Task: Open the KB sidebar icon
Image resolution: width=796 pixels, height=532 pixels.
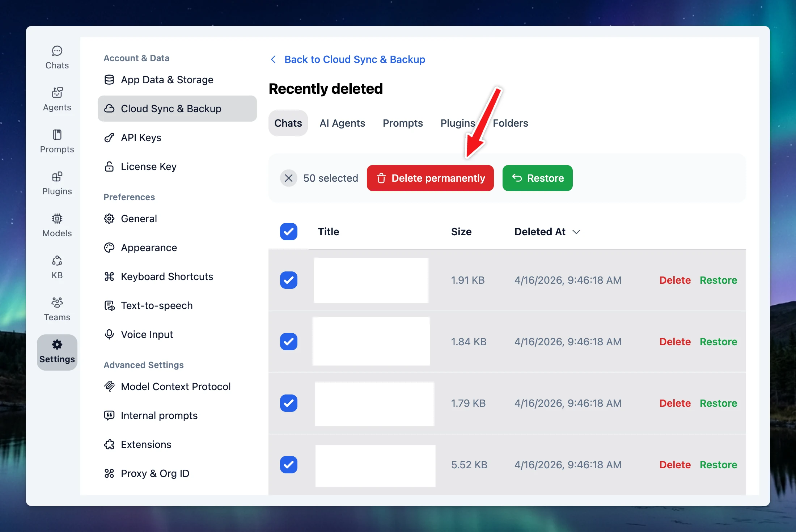Action: 57,267
